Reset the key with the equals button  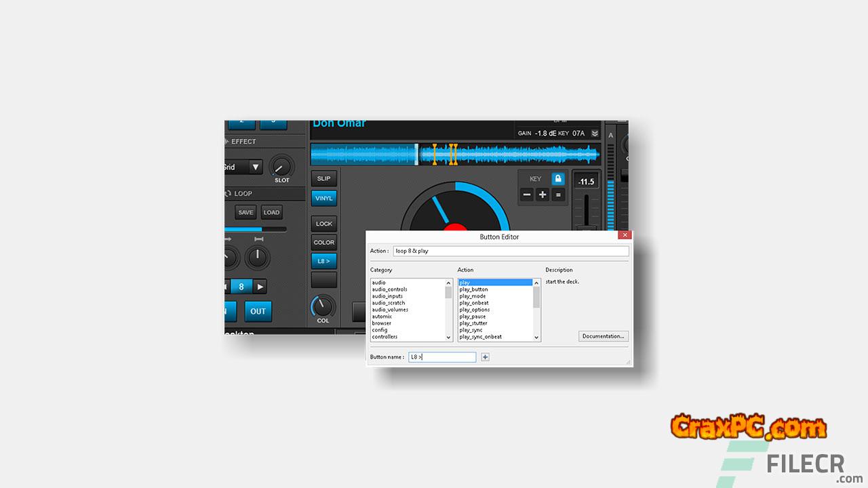558,195
